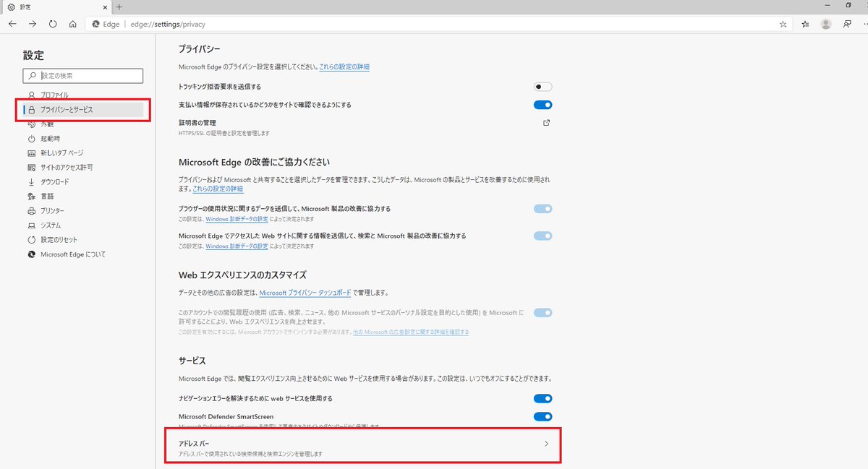The height and width of the screenshot is (469, 868).
Task: Click the reset settings icon in sidebar
Action: [x=31, y=239]
